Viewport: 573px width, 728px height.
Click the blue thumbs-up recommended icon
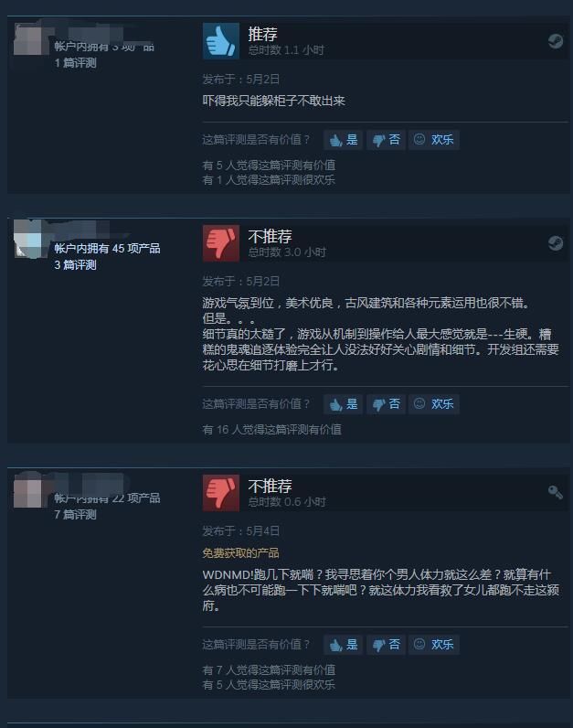pos(221,41)
